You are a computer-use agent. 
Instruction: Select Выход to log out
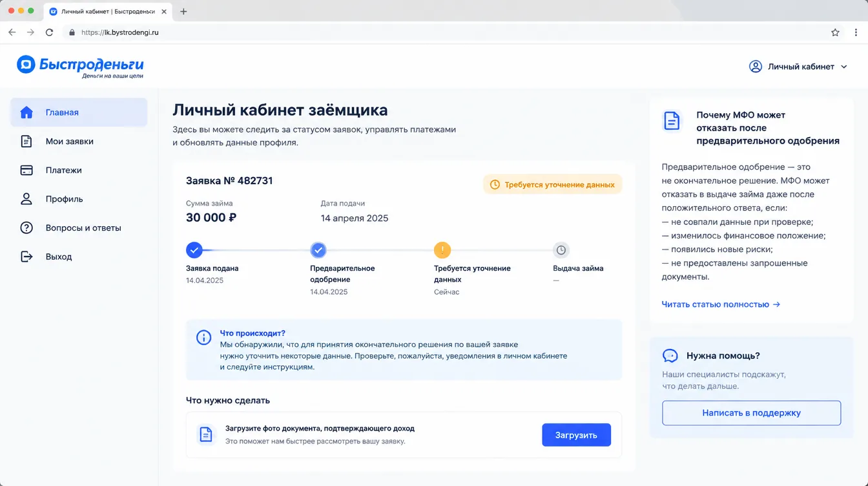79,257
